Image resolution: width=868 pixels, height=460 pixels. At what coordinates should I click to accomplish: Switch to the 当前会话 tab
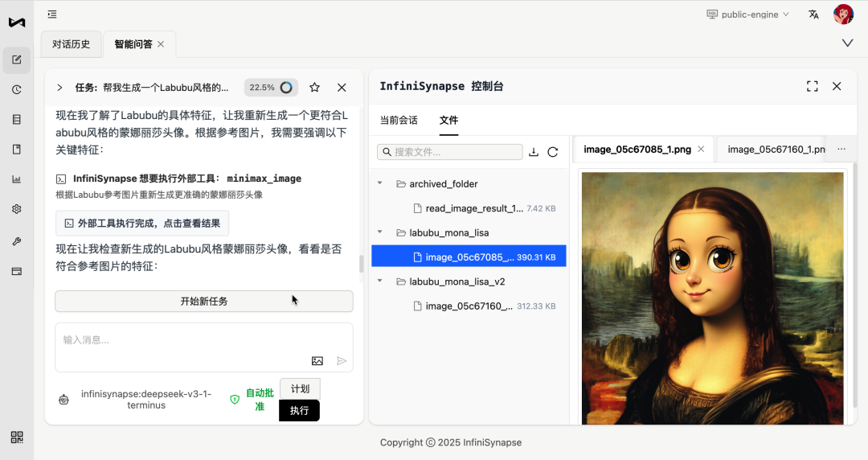[x=399, y=121]
